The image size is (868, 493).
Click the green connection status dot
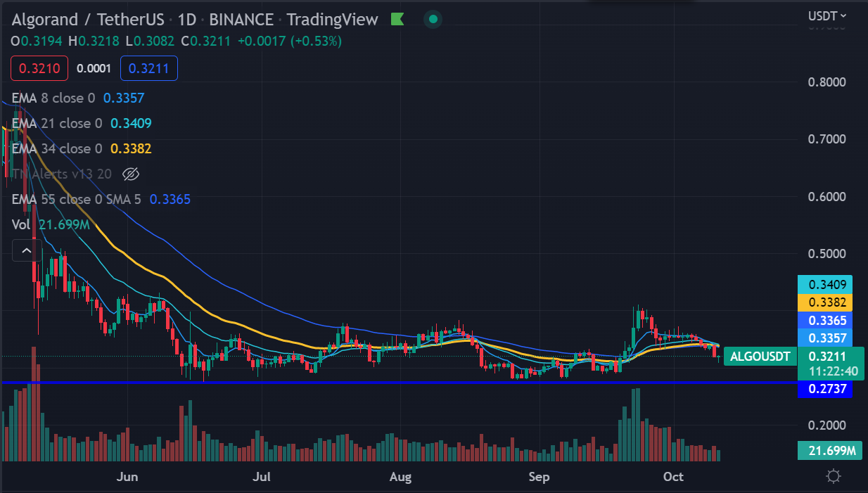(433, 19)
